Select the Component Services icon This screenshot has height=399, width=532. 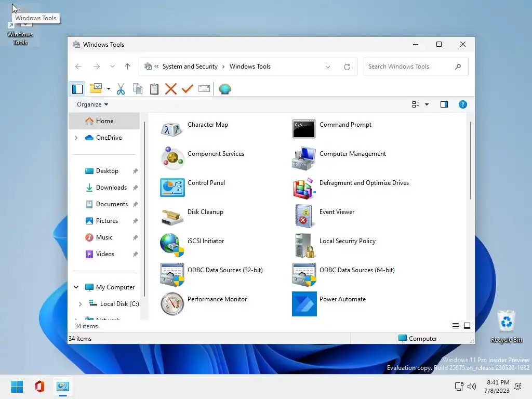point(172,158)
